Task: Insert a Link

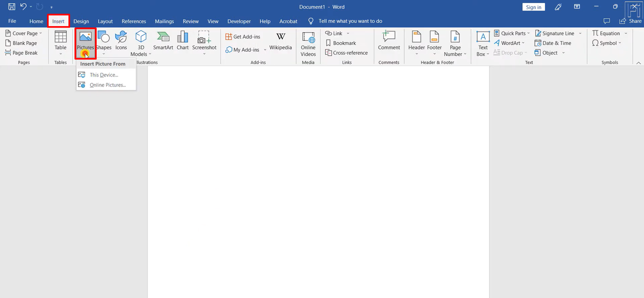Action: click(x=337, y=33)
